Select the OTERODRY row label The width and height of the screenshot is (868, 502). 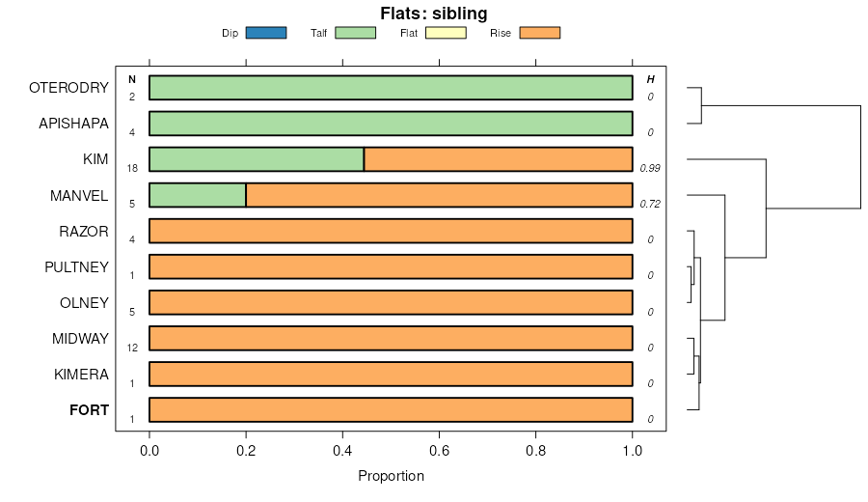[x=68, y=88]
